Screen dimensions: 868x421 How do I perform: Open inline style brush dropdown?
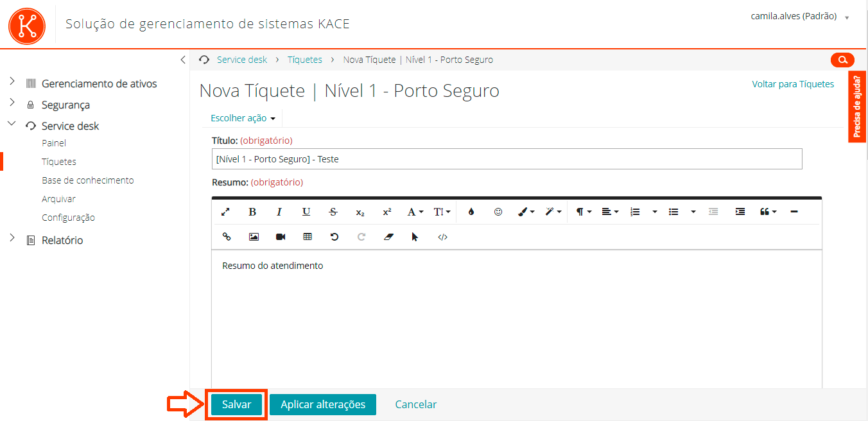[x=526, y=212]
